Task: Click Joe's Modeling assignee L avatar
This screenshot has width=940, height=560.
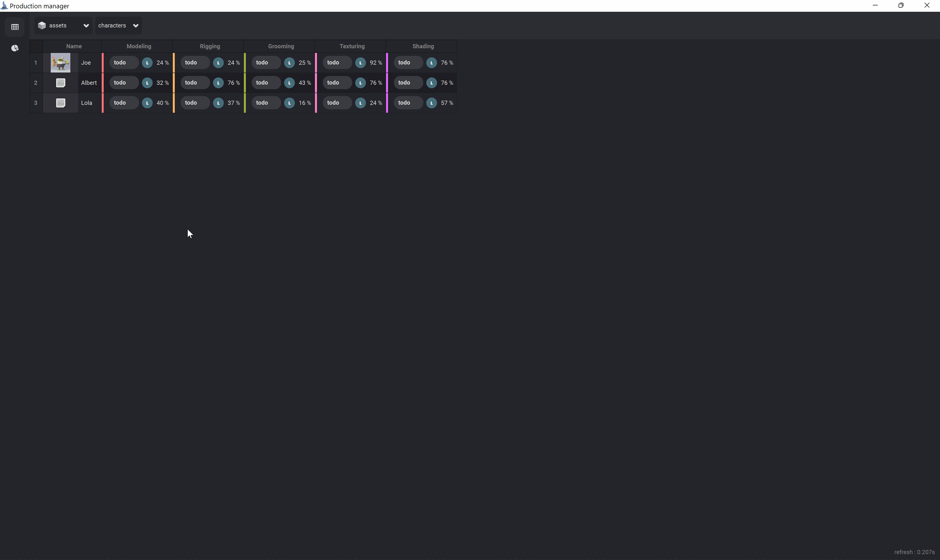Action: click(147, 63)
